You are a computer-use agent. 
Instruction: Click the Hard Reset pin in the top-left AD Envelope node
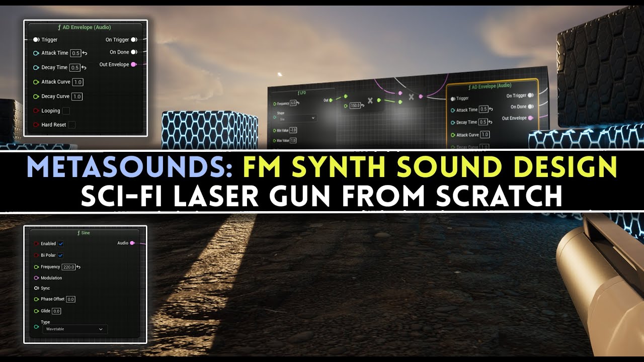(x=36, y=125)
